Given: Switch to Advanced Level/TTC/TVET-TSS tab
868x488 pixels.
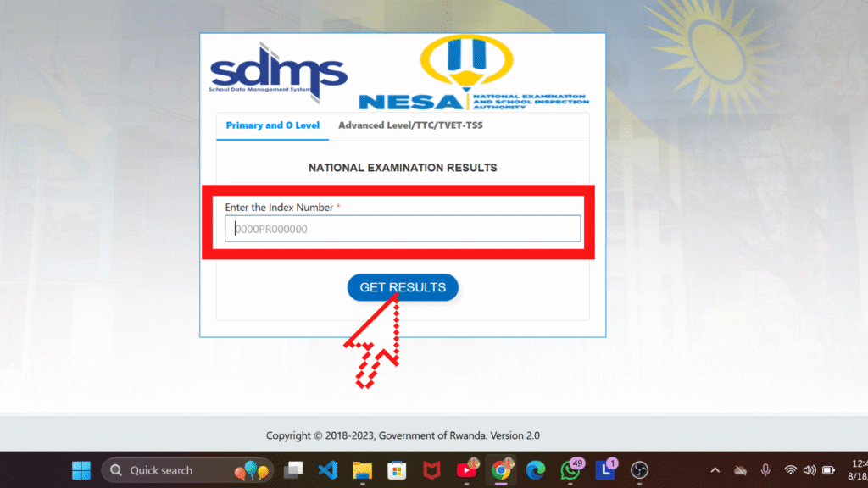Looking at the screenshot, I should point(410,125).
